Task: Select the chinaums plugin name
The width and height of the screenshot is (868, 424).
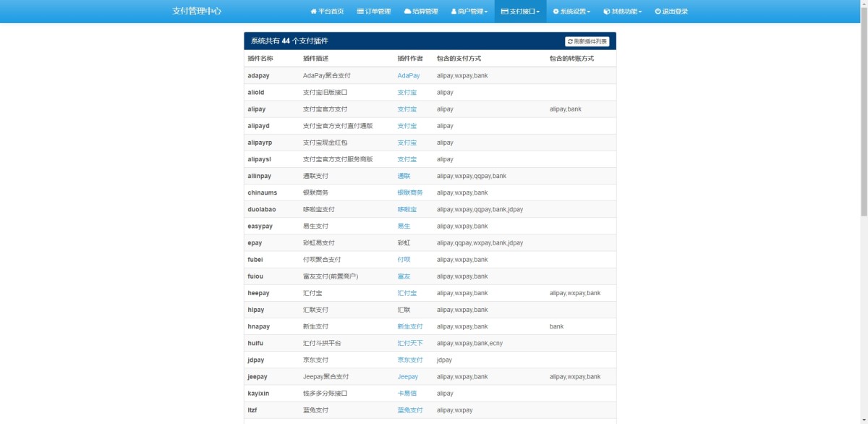Action: [x=262, y=192]
